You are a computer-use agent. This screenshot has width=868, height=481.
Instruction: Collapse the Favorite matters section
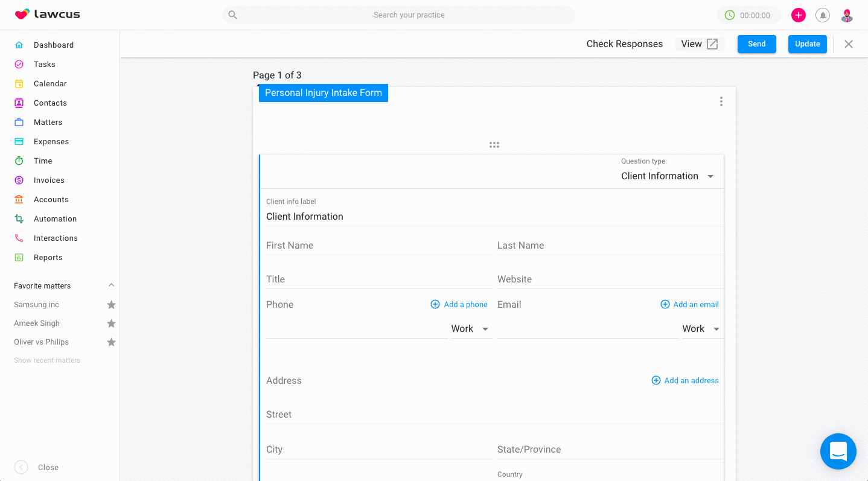coord(111,285)
